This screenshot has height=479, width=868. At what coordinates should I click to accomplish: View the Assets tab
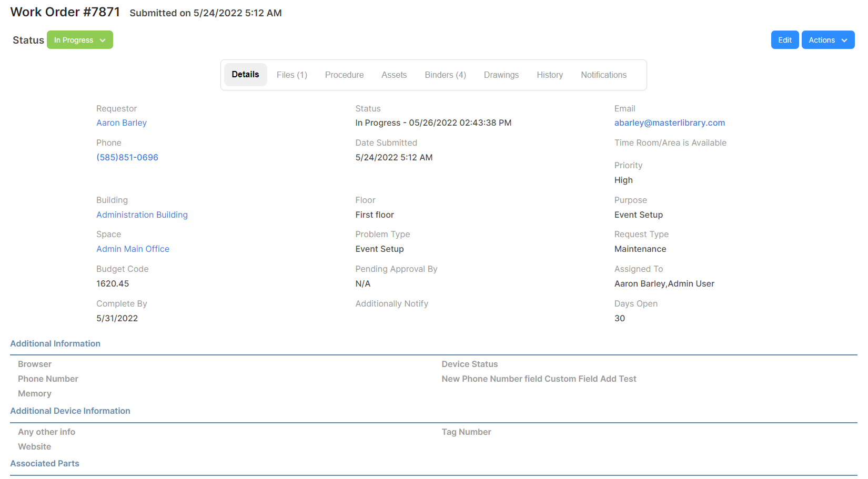(393, 75)
